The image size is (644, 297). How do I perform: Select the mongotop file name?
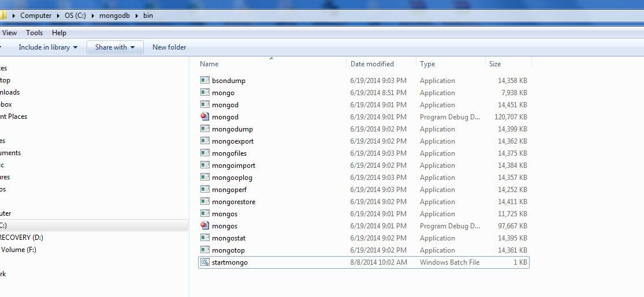[228, 250]
